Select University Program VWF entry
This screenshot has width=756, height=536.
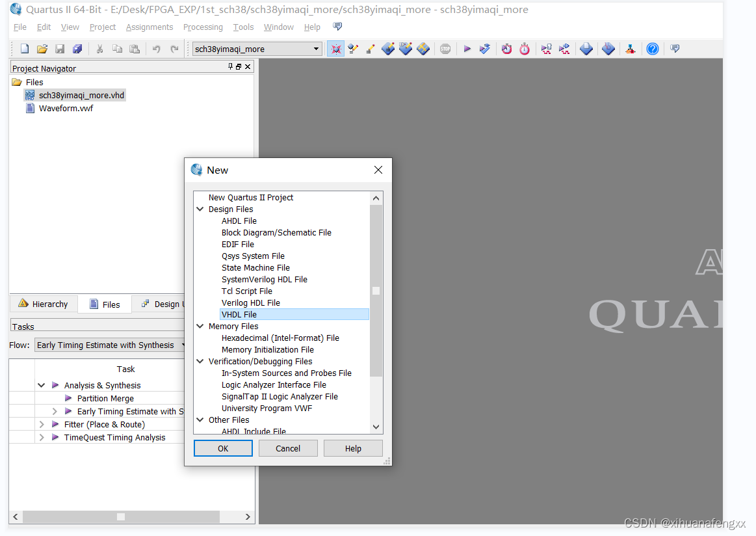tap(267, 408)
